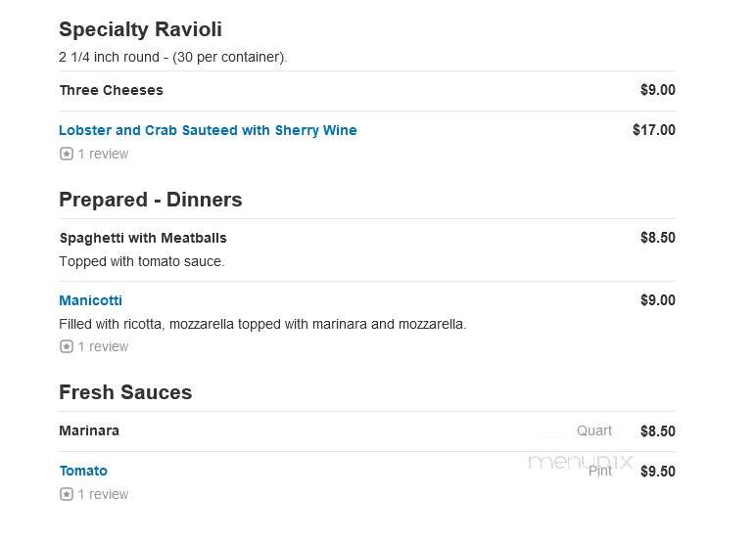Click the Prepared - Dinners section heading
This screenshot has height=543, width=756.
click(151, 200)
